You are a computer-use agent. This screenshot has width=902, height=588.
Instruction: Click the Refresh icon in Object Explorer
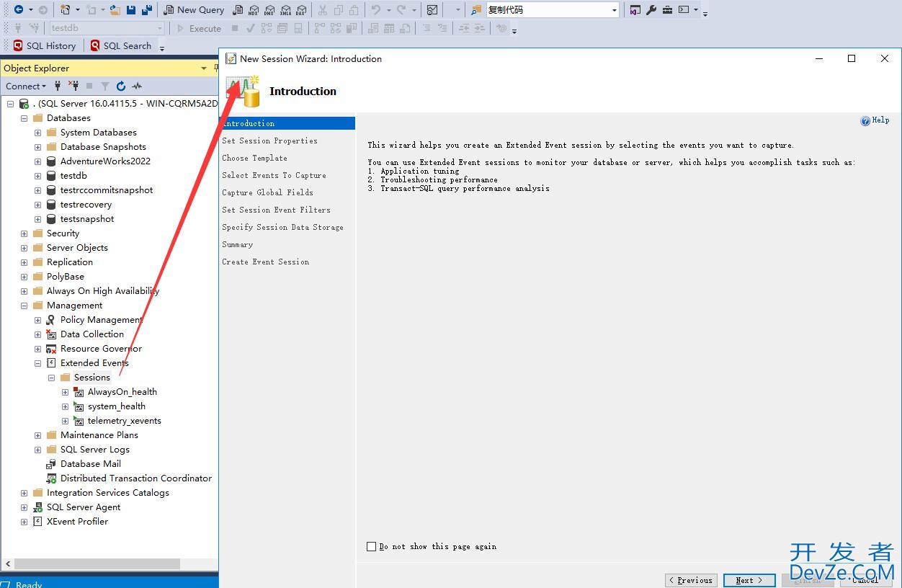coord(121,86)
